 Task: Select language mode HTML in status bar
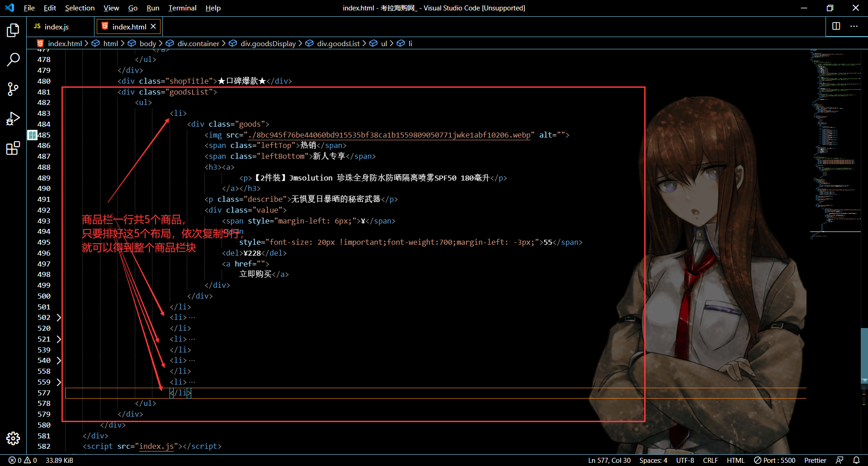(736, 460)
